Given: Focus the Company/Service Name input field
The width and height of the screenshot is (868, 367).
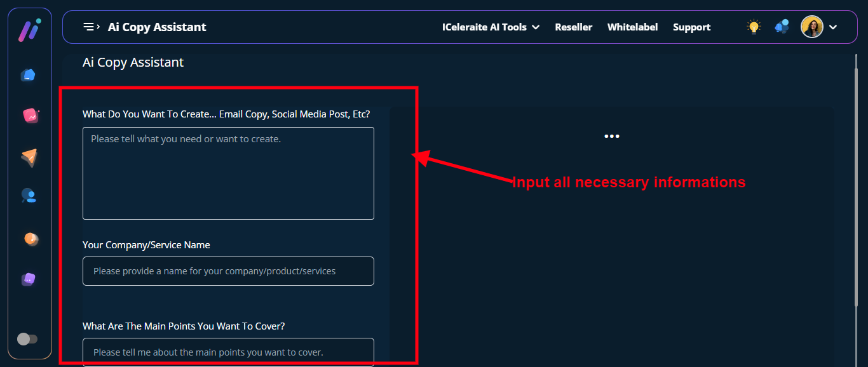Looking at the screenshot, I should pos(228,271).
